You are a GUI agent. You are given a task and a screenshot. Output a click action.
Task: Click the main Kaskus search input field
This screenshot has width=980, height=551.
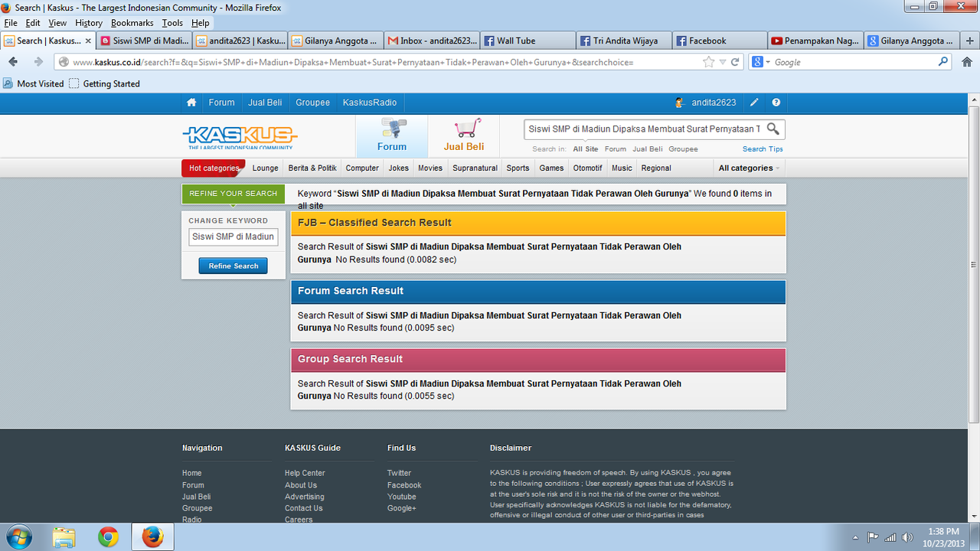(645, 129)
